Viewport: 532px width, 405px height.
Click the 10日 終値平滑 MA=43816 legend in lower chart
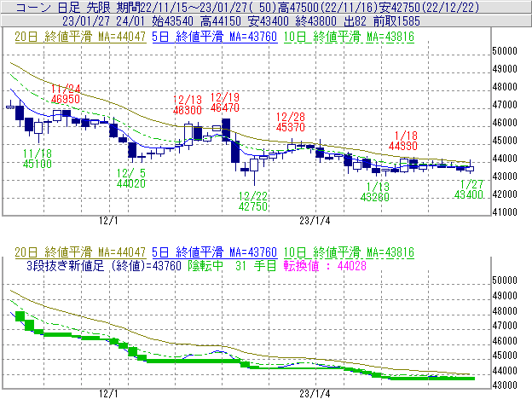tap(349, 252)
